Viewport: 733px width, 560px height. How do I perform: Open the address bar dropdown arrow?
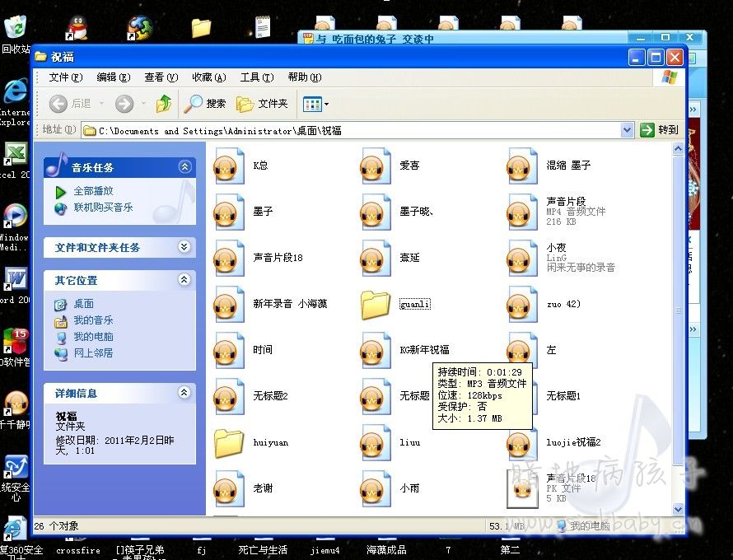pos(626,129)
